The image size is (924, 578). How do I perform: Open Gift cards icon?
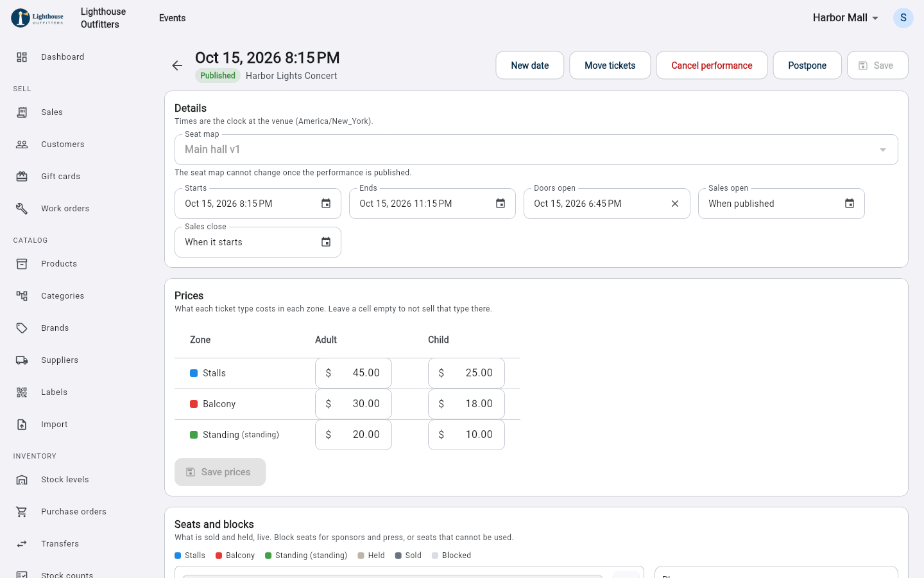pyautogui.click(x=22, y=177)
